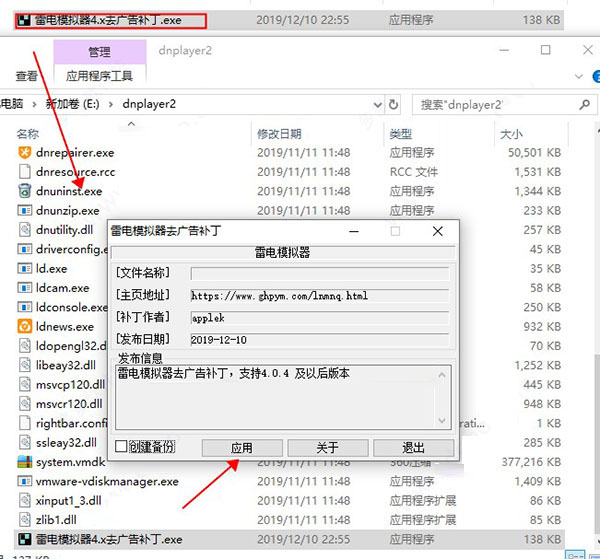Sort files by 名称 column
This screenshot has width=600, height=559.
[x=28, y=134]
